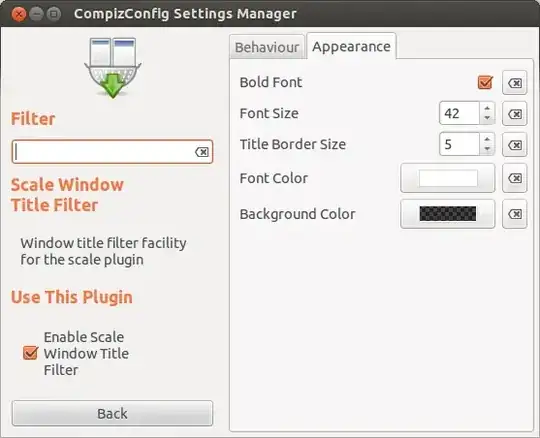Disable Enable Scale Window Title Filter checkbox
This screenshot has height=438, width=540.
[30, 353]
